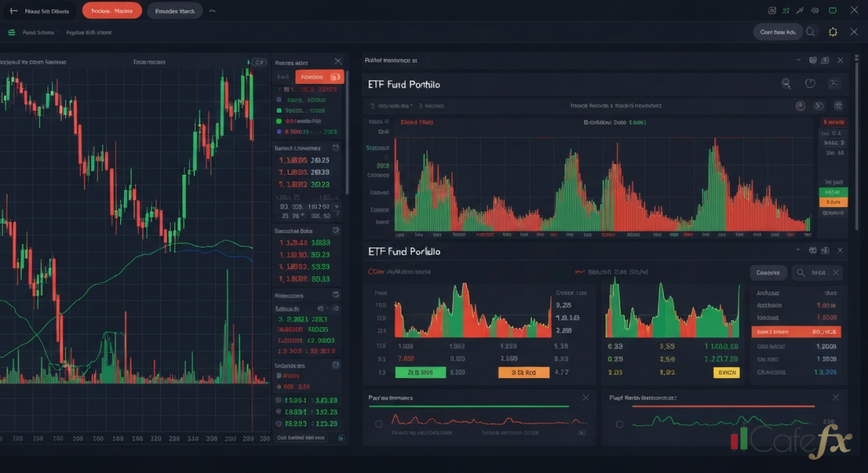Open the history clock icon in the ETF panel
This screenshot has width=868, height=473.
pos(810,83)
